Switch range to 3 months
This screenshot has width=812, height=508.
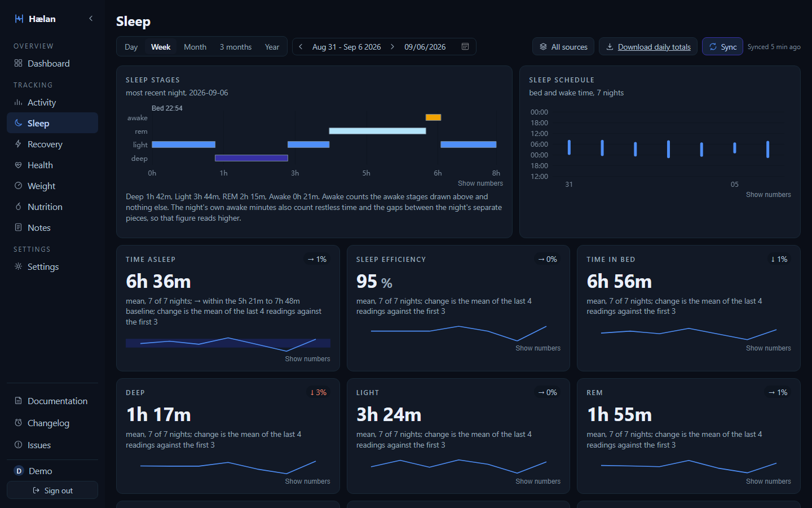tap(236, 47)
